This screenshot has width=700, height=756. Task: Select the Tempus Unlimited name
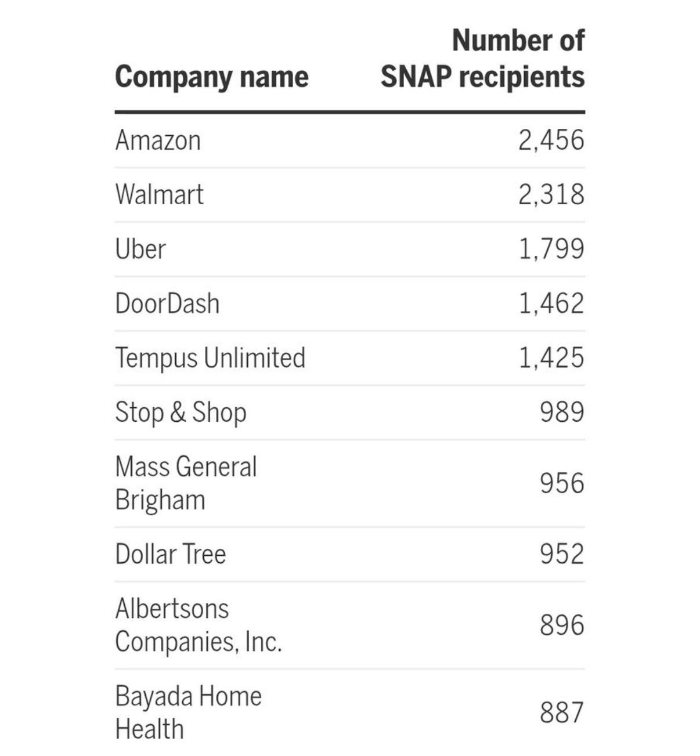coord(210,357)
